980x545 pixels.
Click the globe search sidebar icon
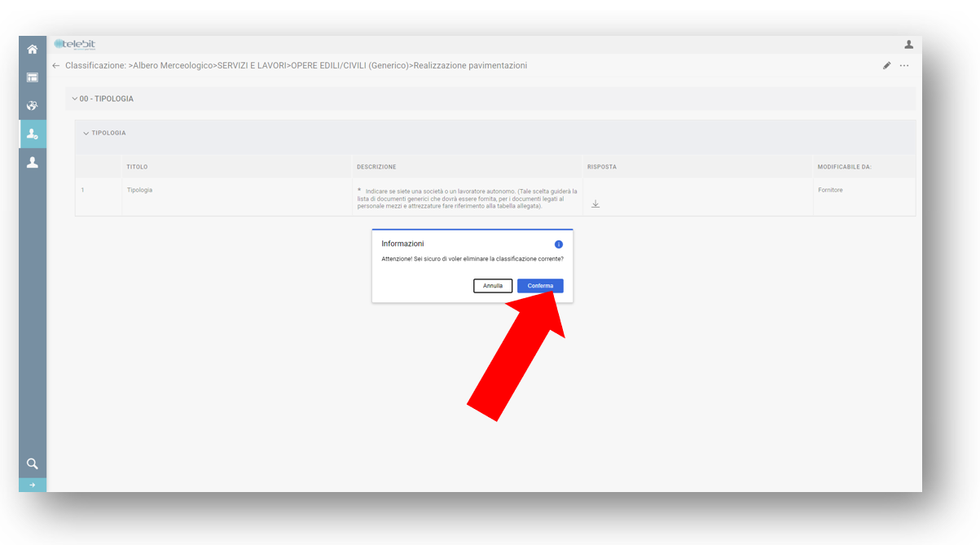pos(33,106)
